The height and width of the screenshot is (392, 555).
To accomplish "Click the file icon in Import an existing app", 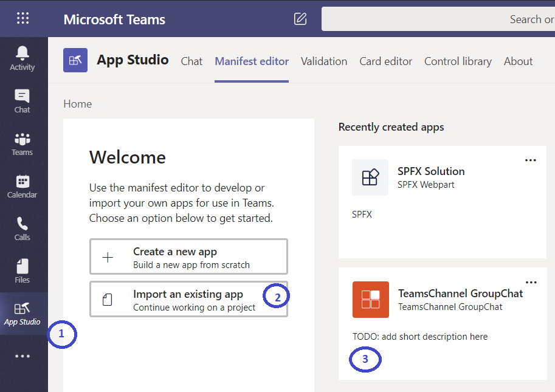I will [107, 300].
